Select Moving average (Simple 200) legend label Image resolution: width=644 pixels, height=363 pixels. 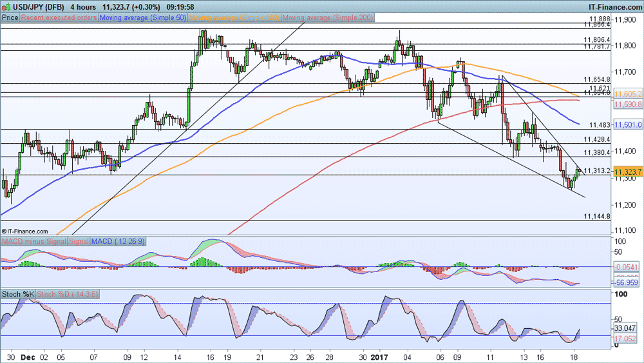328,17
